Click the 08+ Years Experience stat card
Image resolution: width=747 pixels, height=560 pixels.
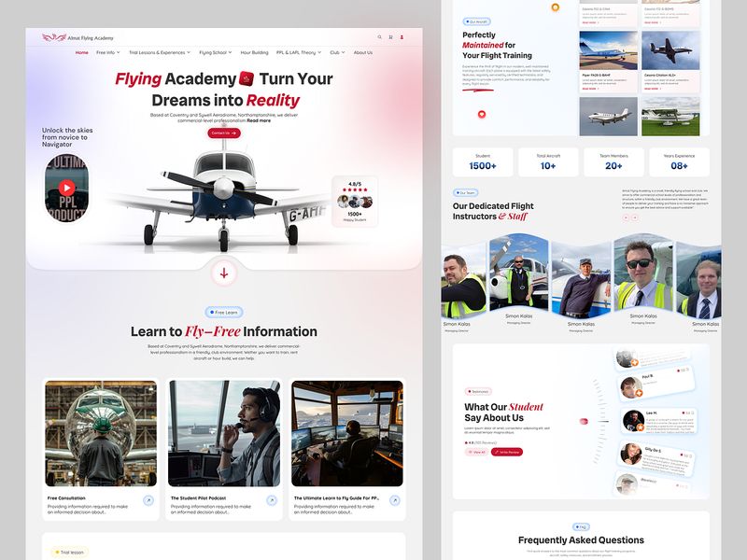[680, 162]
